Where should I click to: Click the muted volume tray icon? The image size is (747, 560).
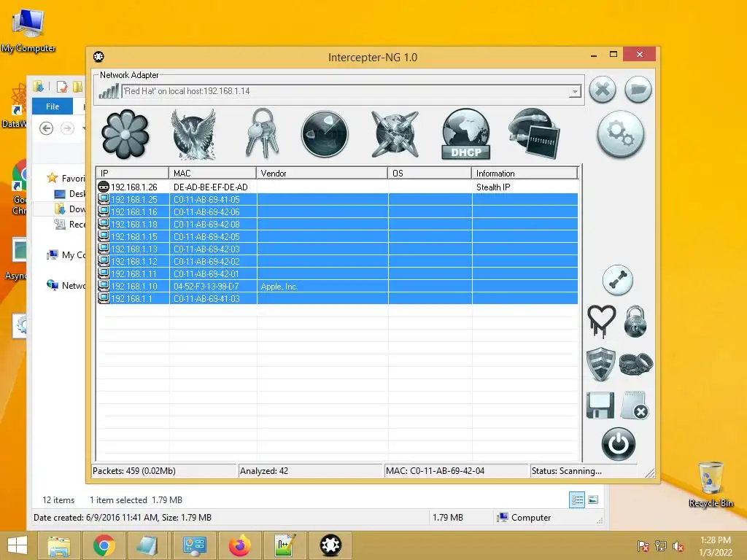click(x=678, y=546)
